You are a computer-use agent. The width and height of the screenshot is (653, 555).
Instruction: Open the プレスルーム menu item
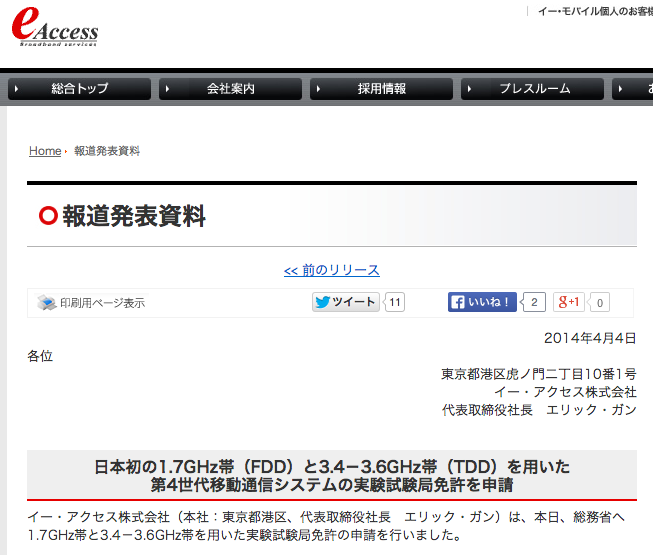(532, 89)
